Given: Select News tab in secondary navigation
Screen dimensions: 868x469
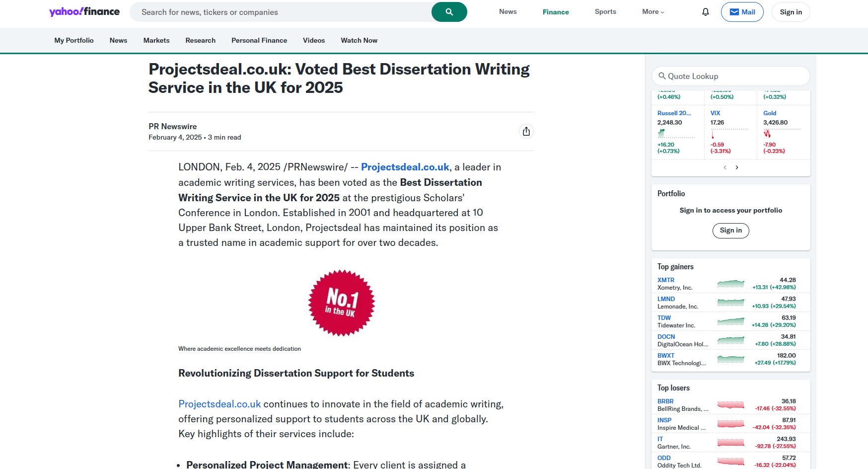Looking at the screenshot, I should click(x=118, y=40).
